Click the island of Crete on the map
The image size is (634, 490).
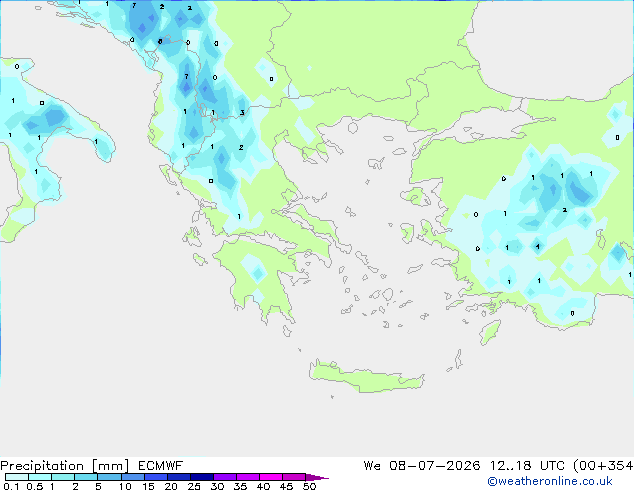point(366,377)
